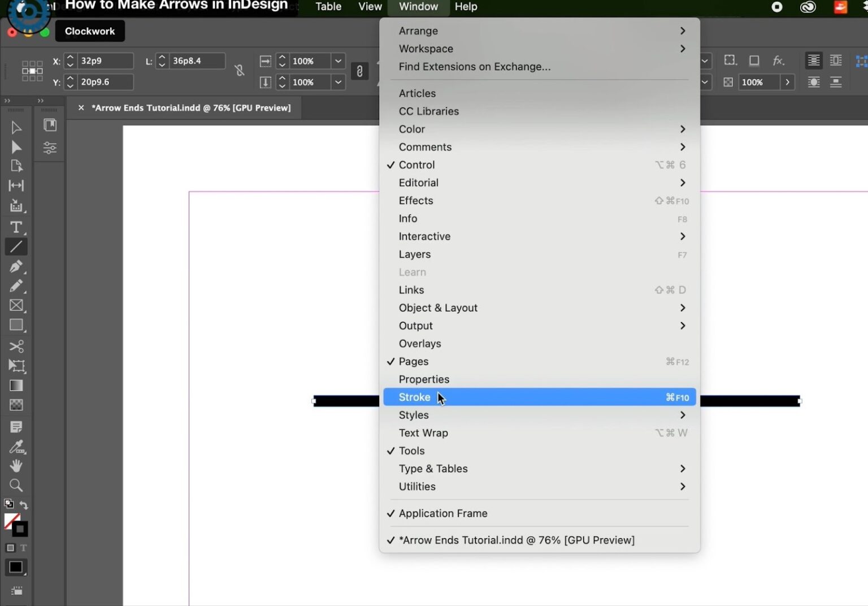Click the Clockwork label button

click(90, 31)
